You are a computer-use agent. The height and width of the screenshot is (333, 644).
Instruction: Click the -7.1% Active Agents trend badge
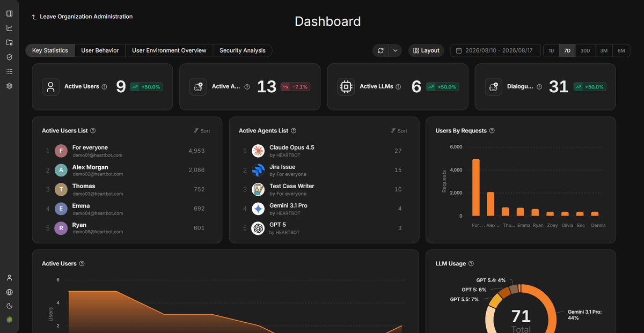296,87
